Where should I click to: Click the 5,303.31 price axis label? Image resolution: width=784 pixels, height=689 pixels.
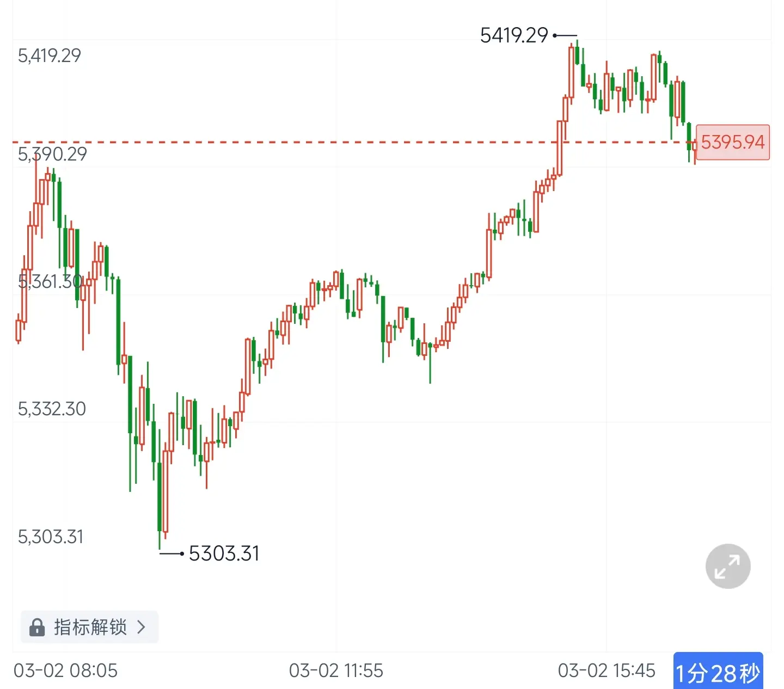pos(51,537)
